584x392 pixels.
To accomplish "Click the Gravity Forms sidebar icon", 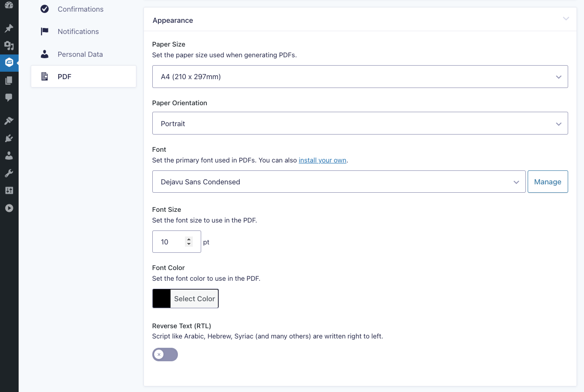I will (x=9, y=62).
